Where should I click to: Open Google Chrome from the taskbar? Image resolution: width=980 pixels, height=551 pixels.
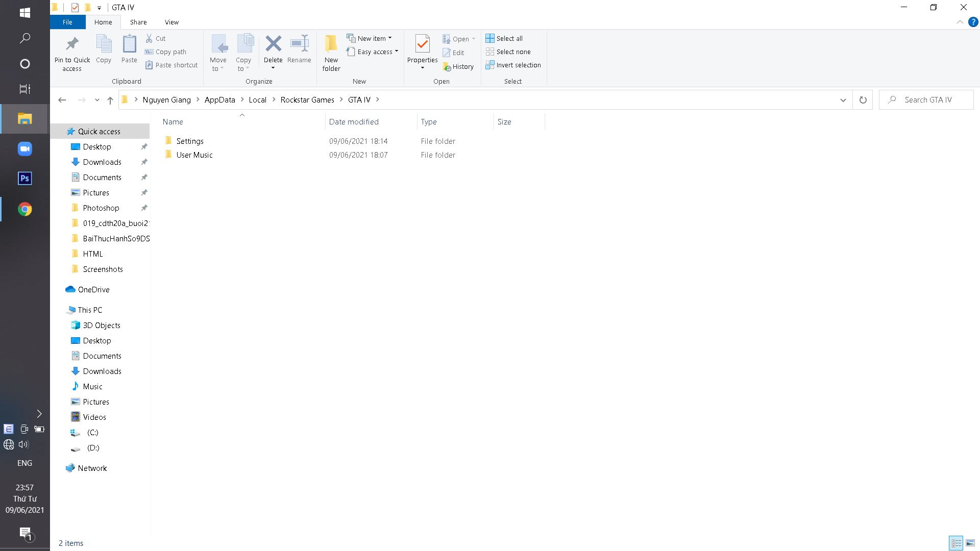pyautogui.click(x=24, y=209)
